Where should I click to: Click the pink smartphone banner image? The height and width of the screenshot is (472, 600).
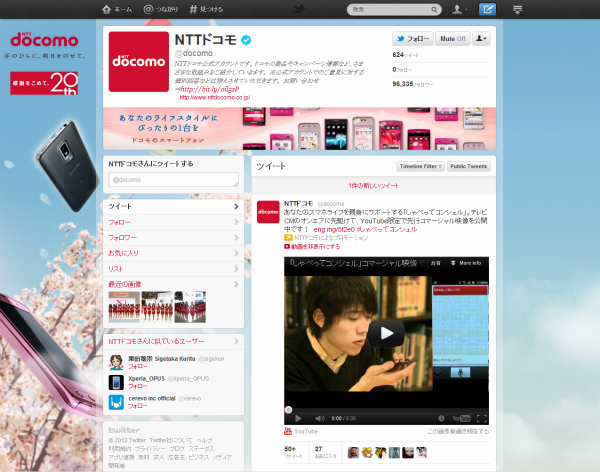[299, 129]
